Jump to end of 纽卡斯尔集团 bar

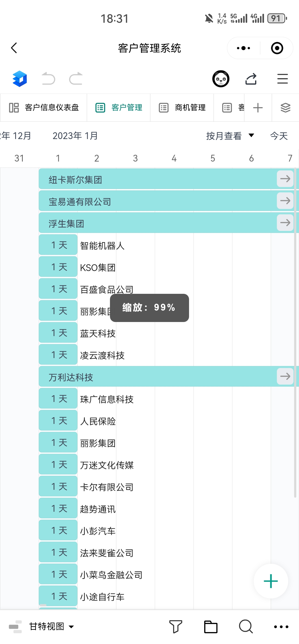coord(285,179)
